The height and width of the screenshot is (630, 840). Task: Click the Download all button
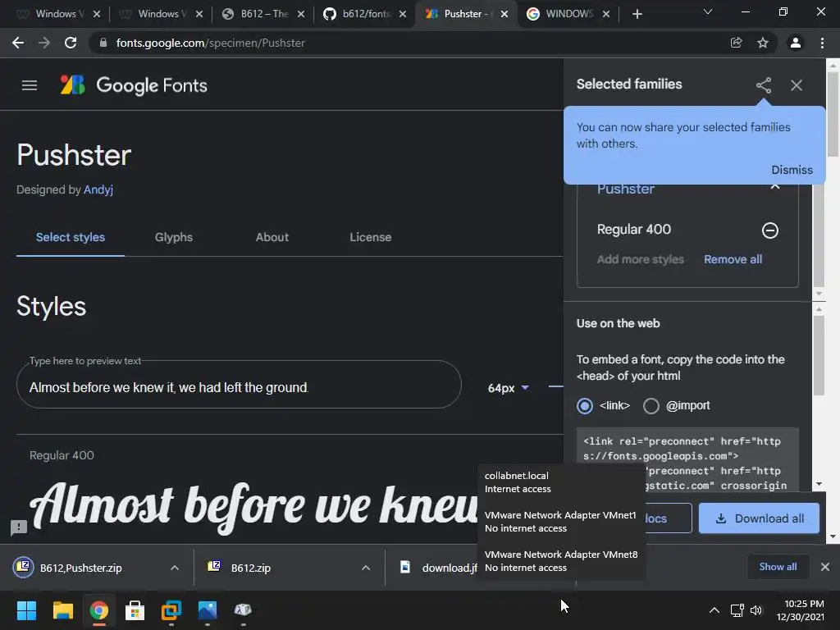pos(759,518)
